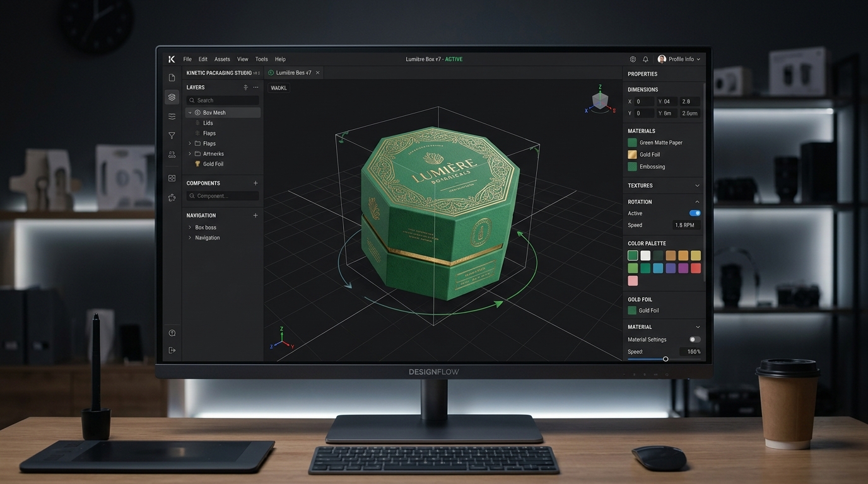Expand the Box boss navigation item
The image size is (868, 484).
190,228
